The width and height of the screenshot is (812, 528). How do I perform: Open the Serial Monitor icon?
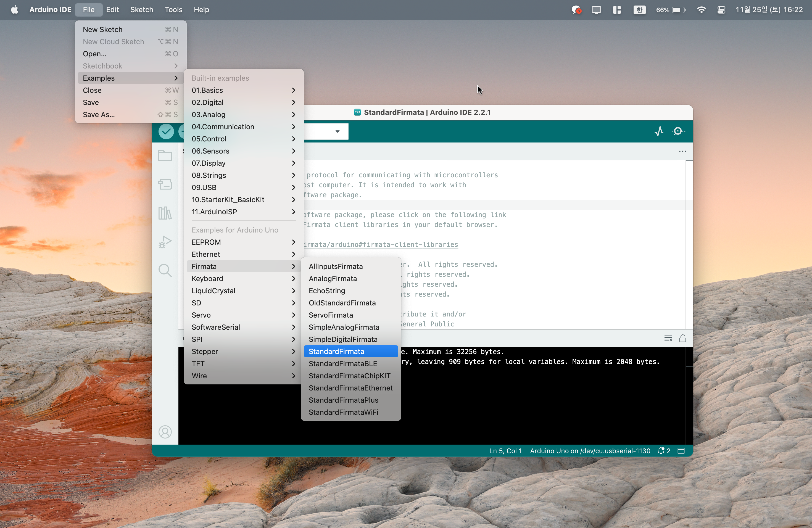(678, 131)
